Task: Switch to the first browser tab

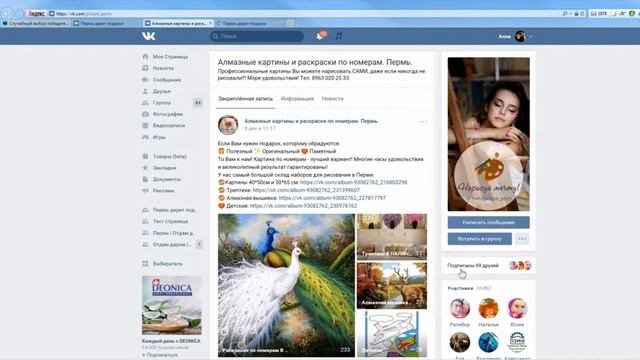Action: tap(36, 23)
